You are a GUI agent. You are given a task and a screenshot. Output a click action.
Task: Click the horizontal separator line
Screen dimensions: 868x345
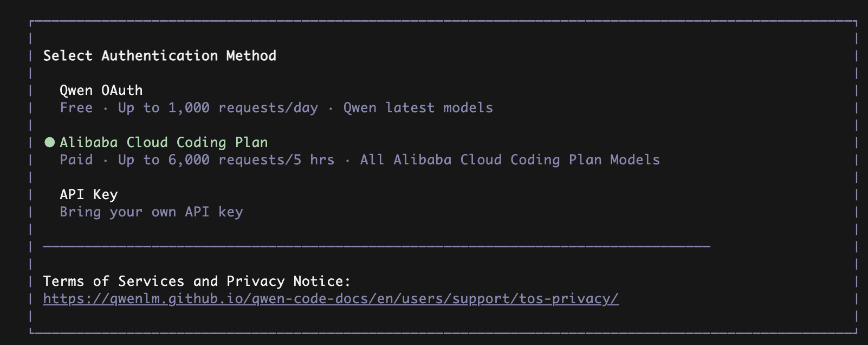tap(376, 246)
